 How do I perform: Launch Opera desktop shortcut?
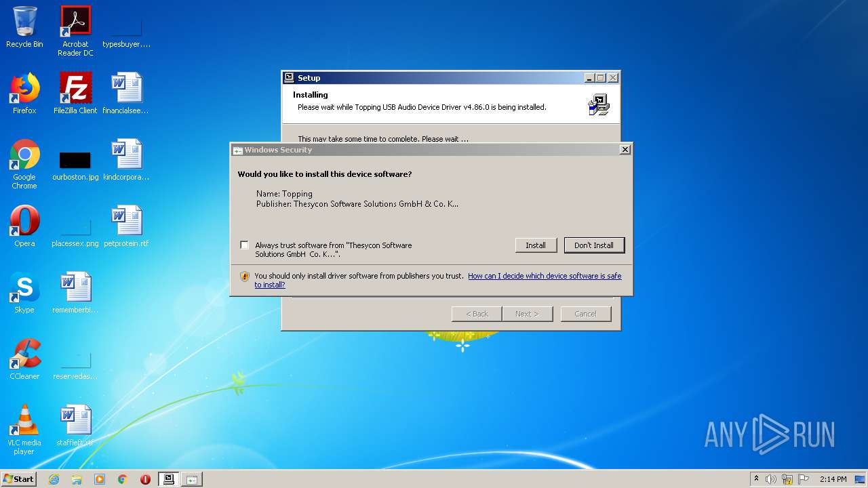[24, 226]
